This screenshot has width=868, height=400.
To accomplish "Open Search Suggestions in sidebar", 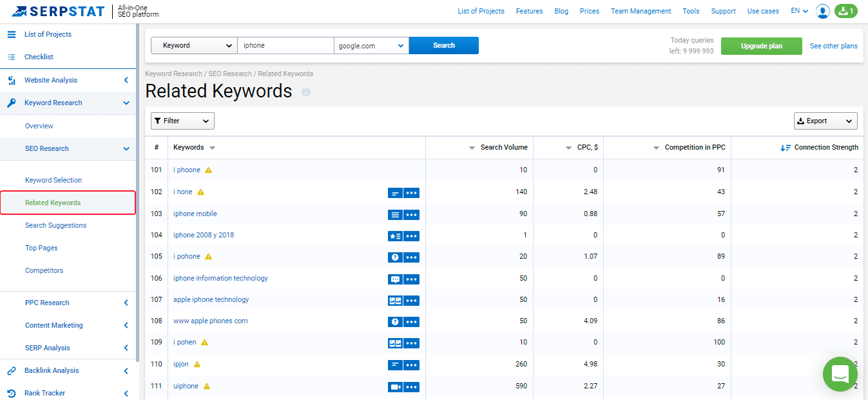I will 55,225.
